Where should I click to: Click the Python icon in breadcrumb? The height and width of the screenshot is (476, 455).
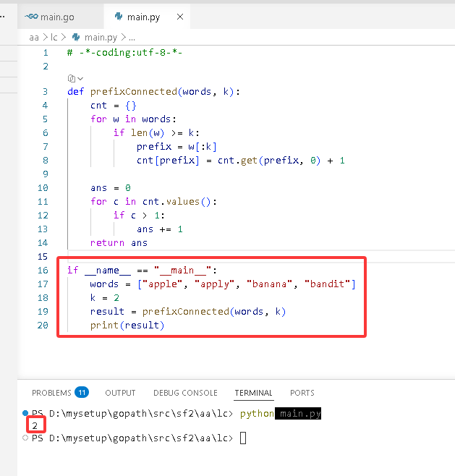point(76,37)
